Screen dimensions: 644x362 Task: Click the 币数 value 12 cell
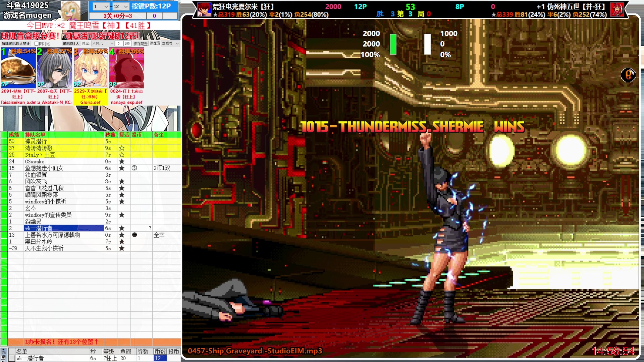pyautogui.click(x=160, y=358)
